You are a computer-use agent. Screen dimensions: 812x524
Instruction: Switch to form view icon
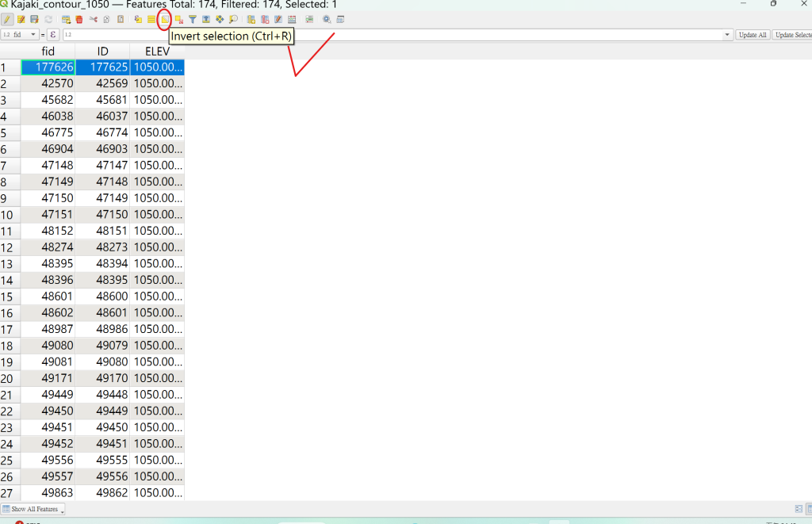pyautogui.click(x=799, y=509)
